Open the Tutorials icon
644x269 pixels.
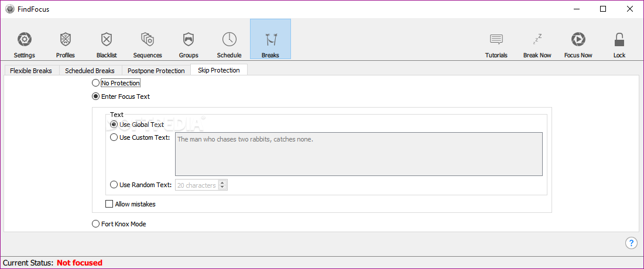coord(496,39)
